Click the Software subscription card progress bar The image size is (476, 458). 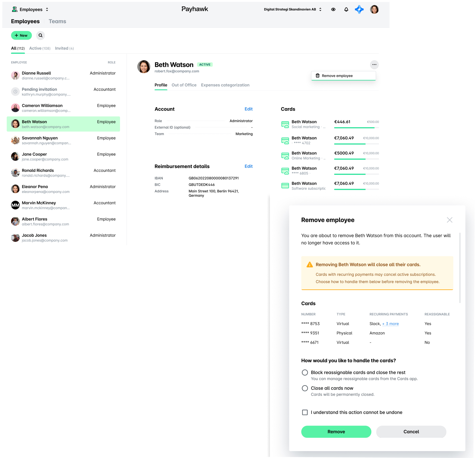pos(356,189)
